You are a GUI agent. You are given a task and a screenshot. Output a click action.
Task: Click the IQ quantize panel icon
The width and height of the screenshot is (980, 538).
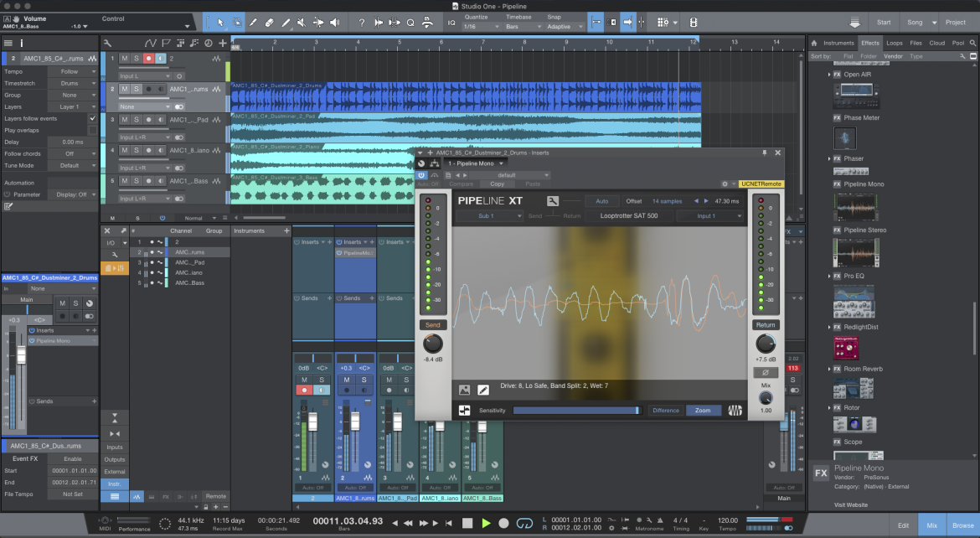coord(451,23)
